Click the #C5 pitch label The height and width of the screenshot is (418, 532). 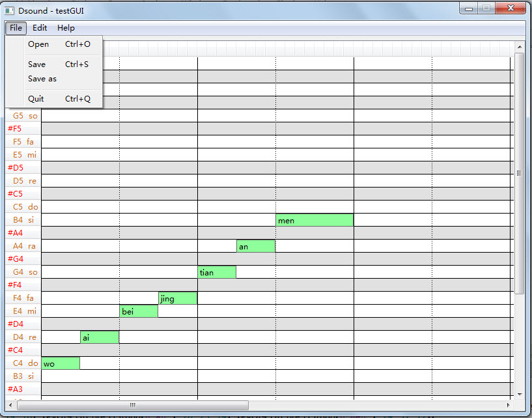(x=23, y=194)
